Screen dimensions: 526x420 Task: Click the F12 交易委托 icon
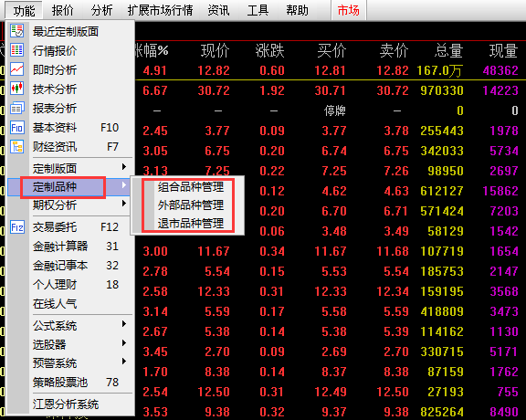(16, 226)
